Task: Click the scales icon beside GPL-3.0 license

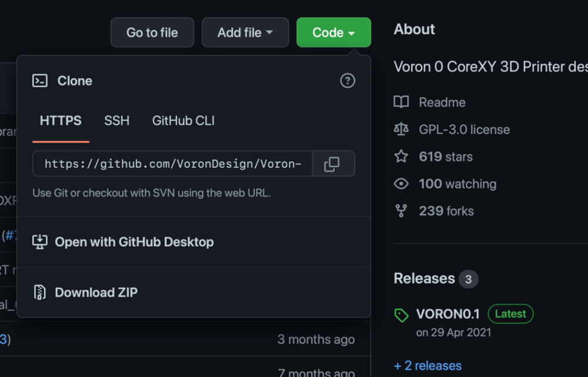Action: pos(401,129)
